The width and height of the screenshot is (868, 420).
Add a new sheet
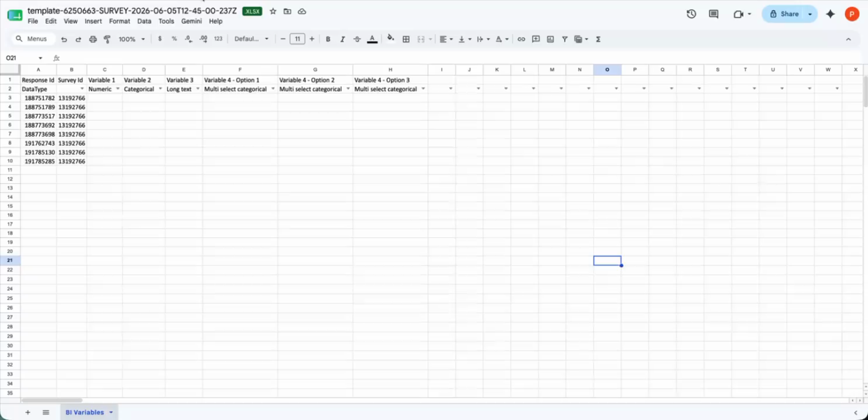[28, 412]
